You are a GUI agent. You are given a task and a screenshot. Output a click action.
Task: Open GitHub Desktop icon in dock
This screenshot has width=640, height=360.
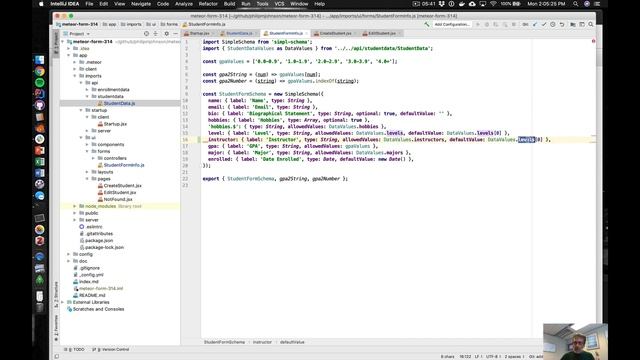(x=40, y=106)
